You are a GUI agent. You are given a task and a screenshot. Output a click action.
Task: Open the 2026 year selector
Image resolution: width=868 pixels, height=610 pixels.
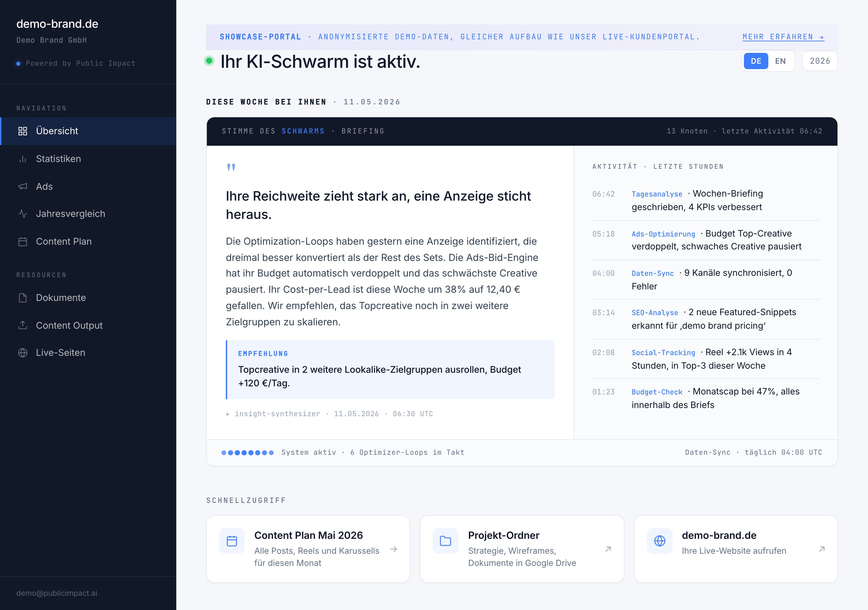[820, 61]
